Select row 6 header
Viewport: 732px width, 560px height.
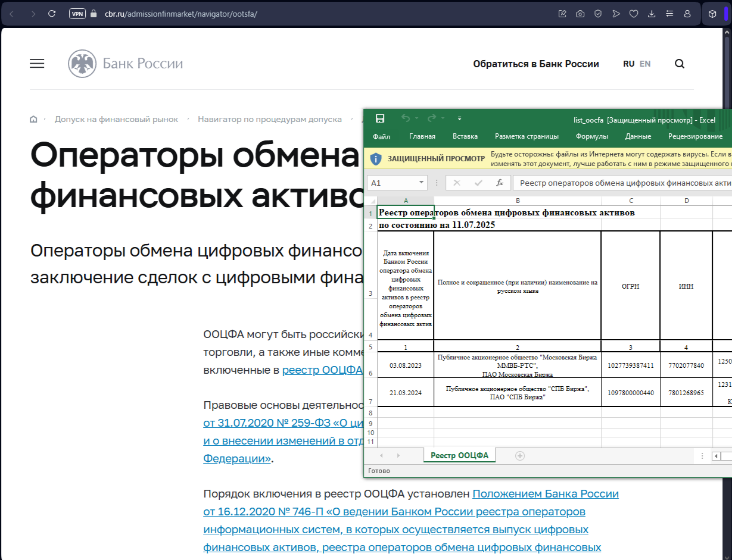point(370,365)
